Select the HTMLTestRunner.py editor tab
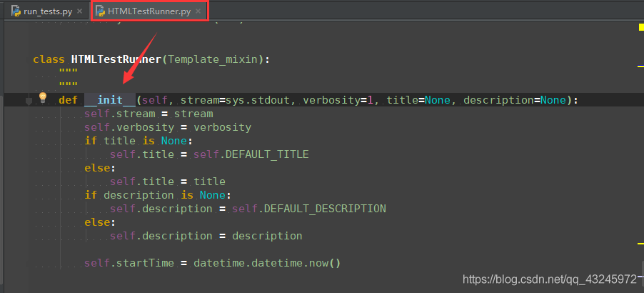This screenshot has height=293, width=644. 149,11
